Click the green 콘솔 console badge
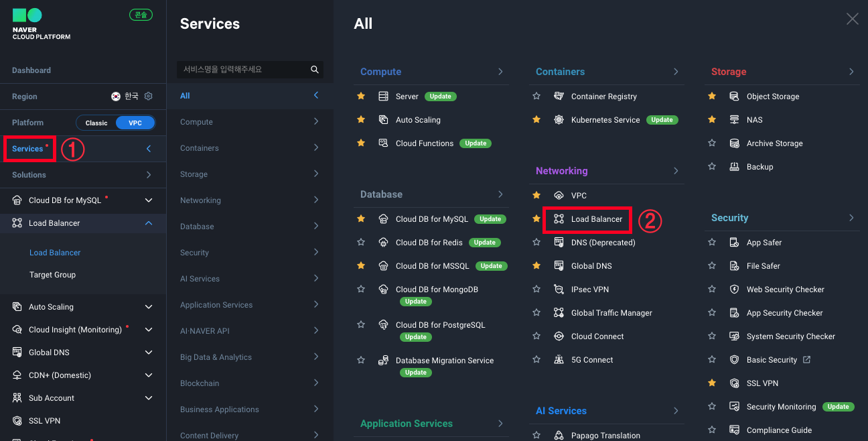Image resolution: width=868 pixels, height=441 pixels. [141, 15]
